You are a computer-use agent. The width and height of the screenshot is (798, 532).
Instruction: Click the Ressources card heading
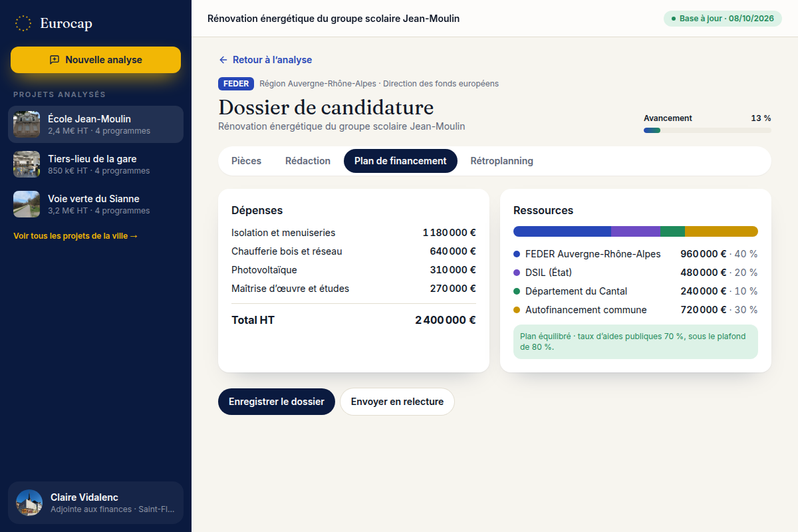coord(543,210)
